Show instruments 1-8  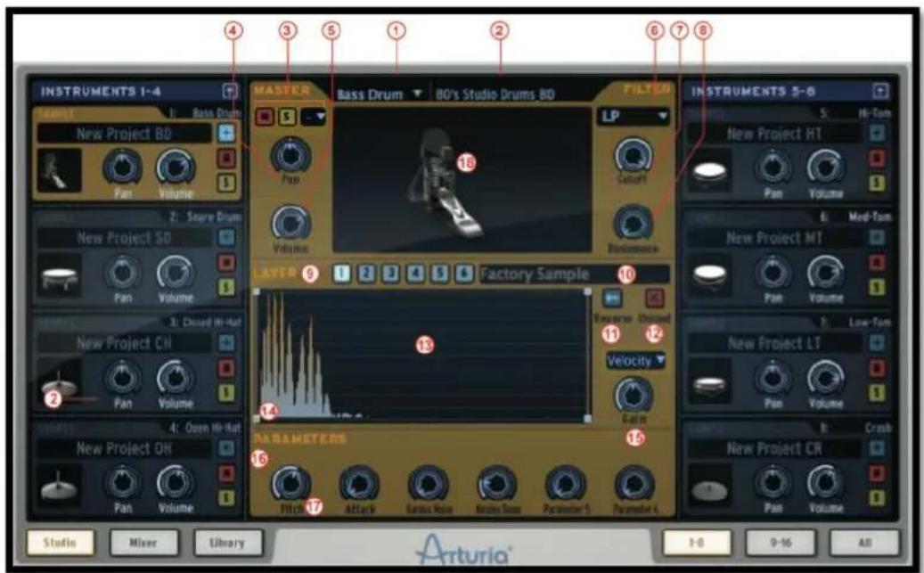click(697, 543)
